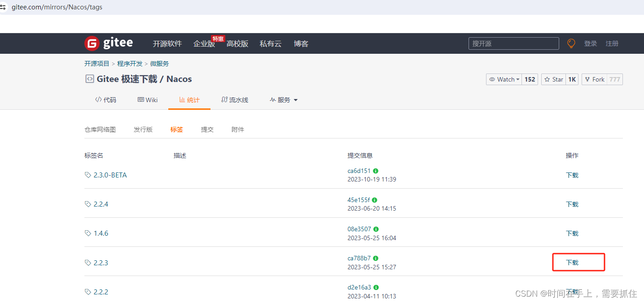Image resolution: width=644 pixels, height=302 pixels.
Task: Open commit d2e16a3
Action: click(x=359, y=287)
